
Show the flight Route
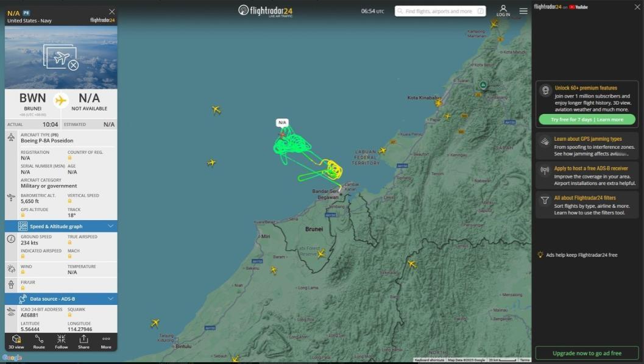(x=39, y=342)
